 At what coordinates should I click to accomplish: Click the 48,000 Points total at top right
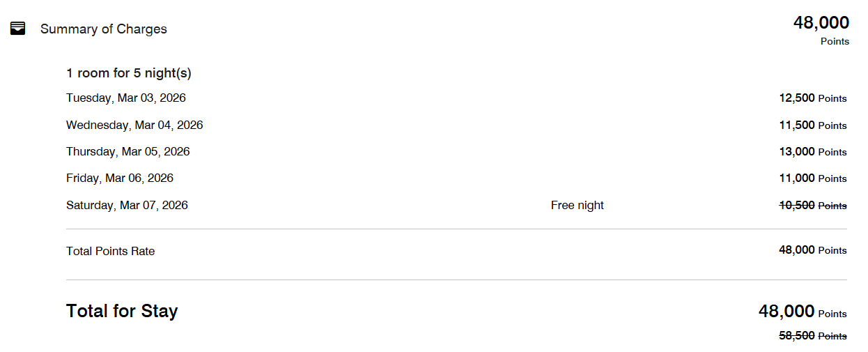click(821, 30)
